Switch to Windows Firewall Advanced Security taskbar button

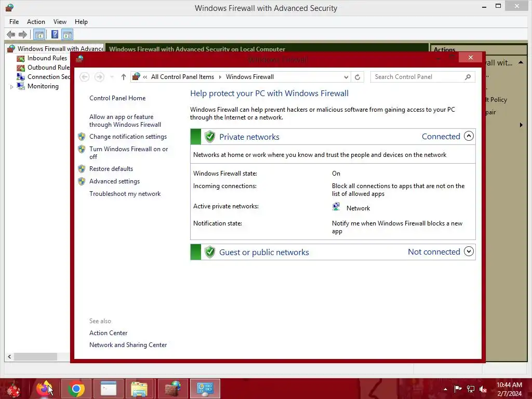pos(172,389)
